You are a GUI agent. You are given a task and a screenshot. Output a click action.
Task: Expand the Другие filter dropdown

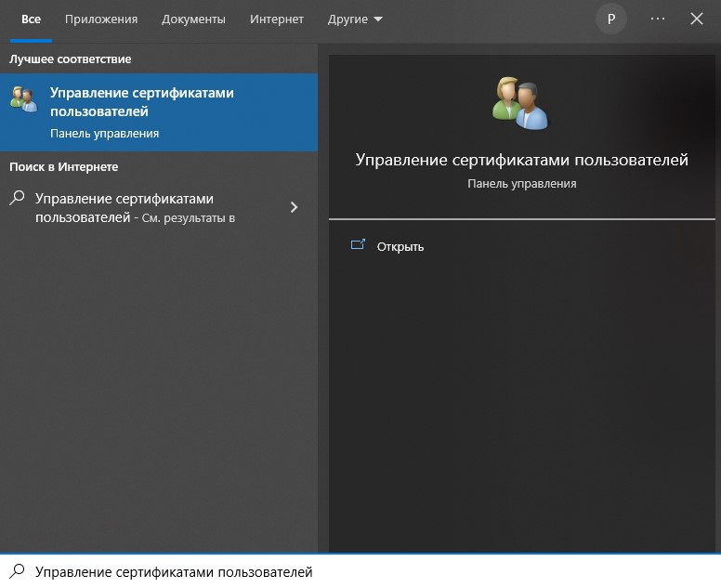354,19
